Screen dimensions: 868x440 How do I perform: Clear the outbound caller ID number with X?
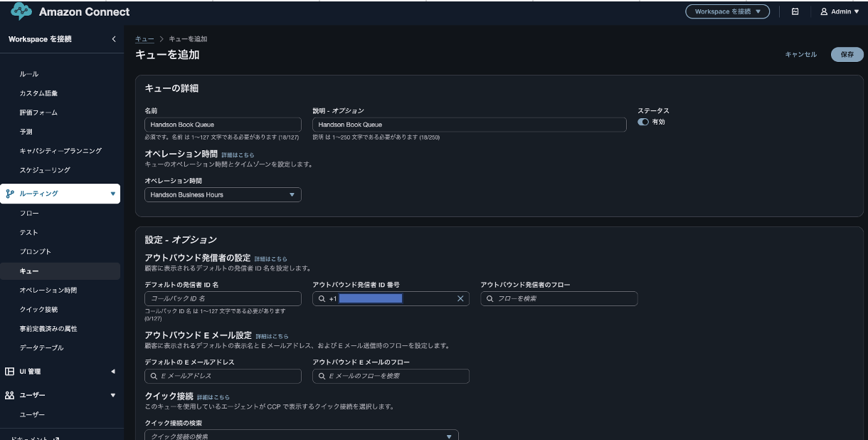(460, 299)
